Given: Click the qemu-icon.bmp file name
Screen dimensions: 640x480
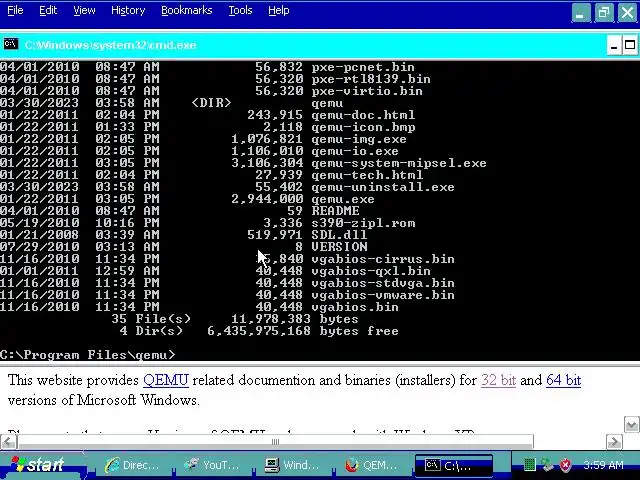Looking at the screenshot, I should coord(363,127).
